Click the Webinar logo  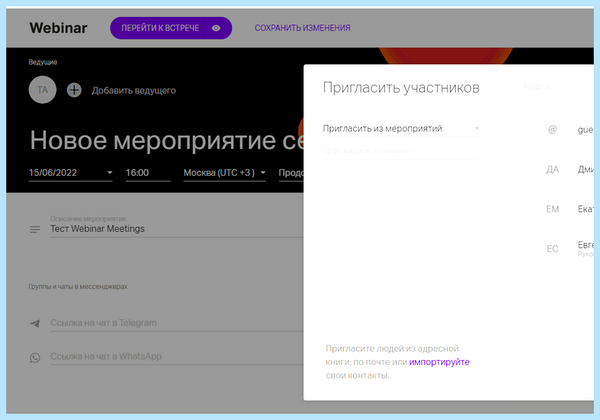tap(58, 28)
